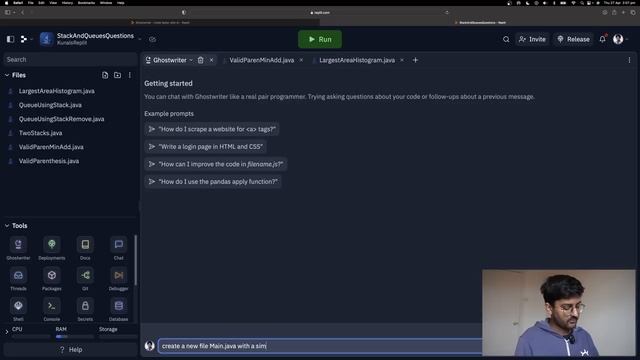Open ValidParenMinAdd.java in file tree
The height and width of the screenshot is (360, 640).
coord(51,147)
